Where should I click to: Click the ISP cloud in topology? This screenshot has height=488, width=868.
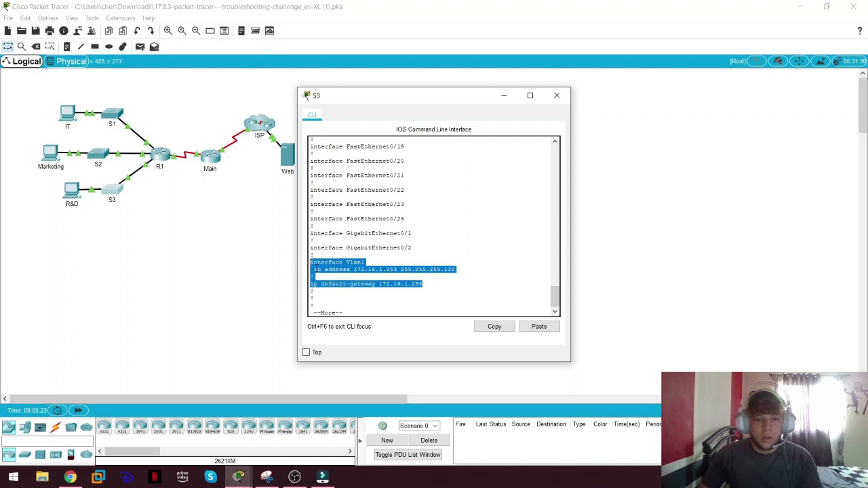[x=260, y=124]
